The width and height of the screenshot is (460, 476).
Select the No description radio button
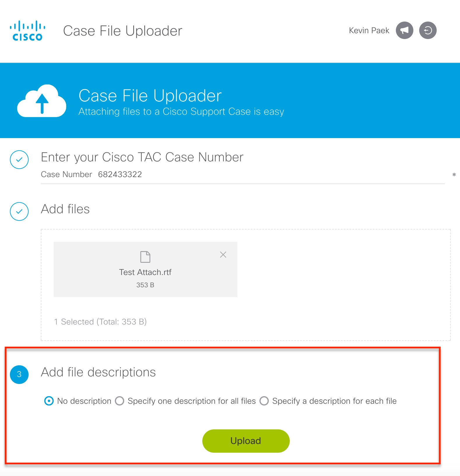pyautogui.click(x=49, y=401)
